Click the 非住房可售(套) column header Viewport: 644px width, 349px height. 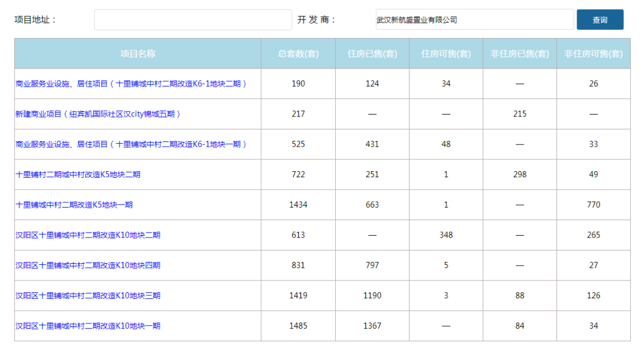coord(593,54)
